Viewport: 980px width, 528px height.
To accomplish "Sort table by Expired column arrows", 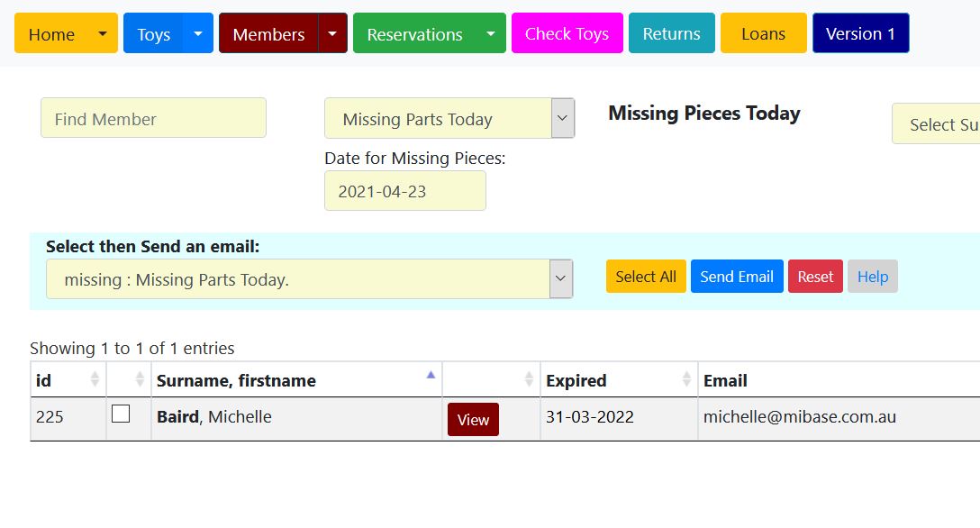I will [x=686, y=380].
